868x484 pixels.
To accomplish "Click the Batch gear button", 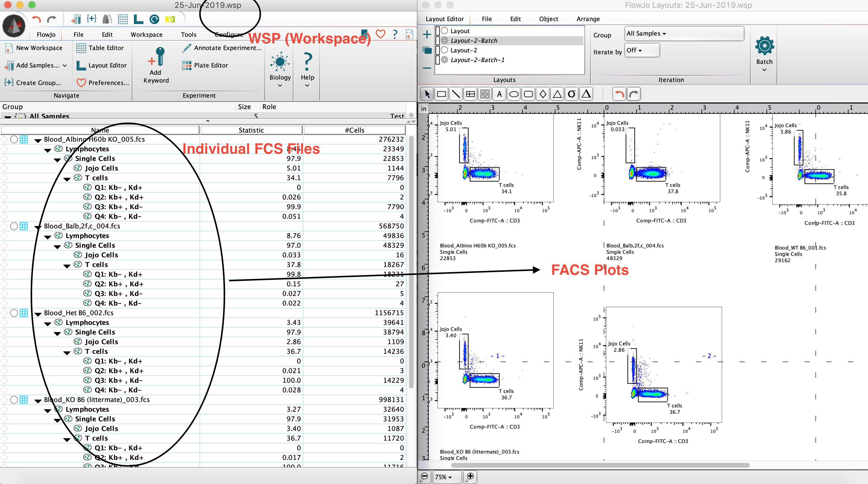I will [x=764, y=54].
